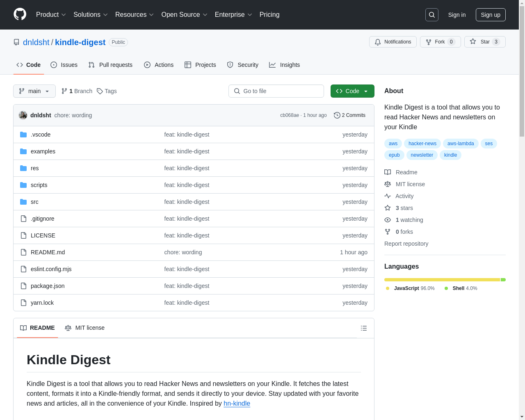Click the Issues circle icon
Screen dimensions: 525x420
[54, 65]
